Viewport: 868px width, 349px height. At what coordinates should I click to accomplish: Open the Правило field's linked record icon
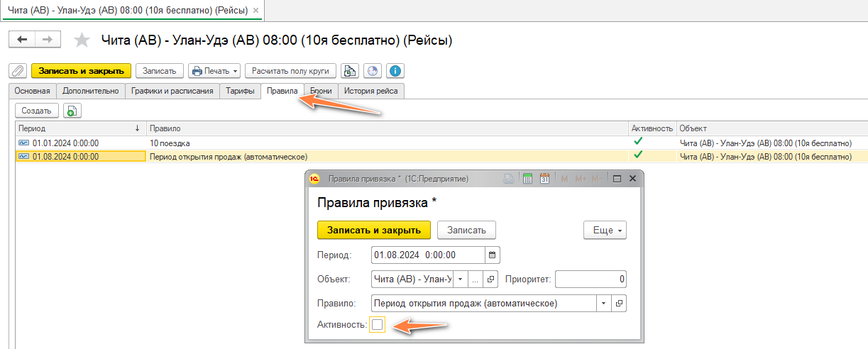(619, 304)
